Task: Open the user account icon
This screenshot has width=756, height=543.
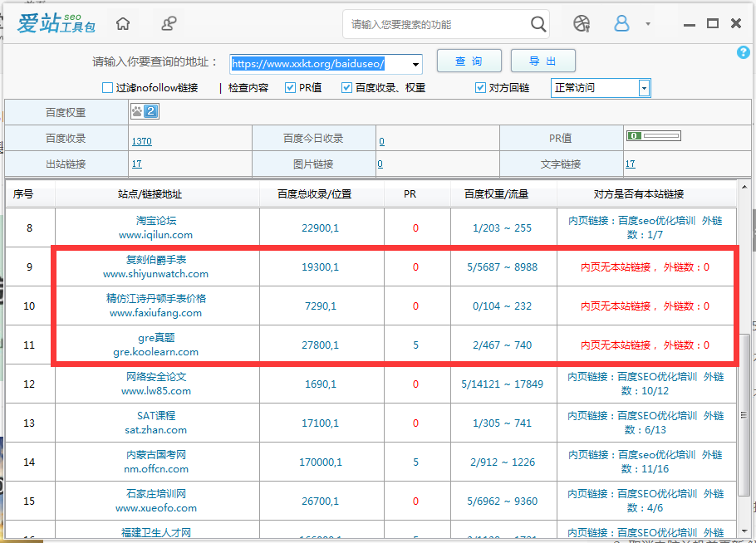Action: (621, 23)
